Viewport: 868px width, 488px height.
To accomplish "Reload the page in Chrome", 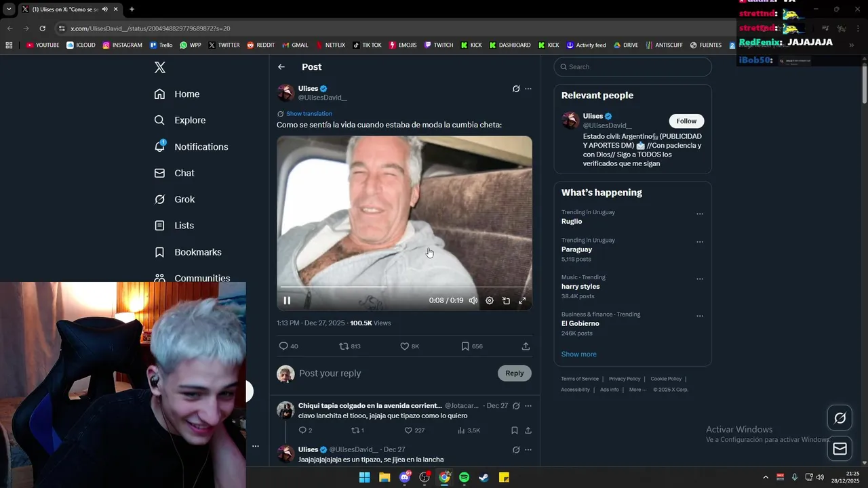I will click(x=42, y=28).
